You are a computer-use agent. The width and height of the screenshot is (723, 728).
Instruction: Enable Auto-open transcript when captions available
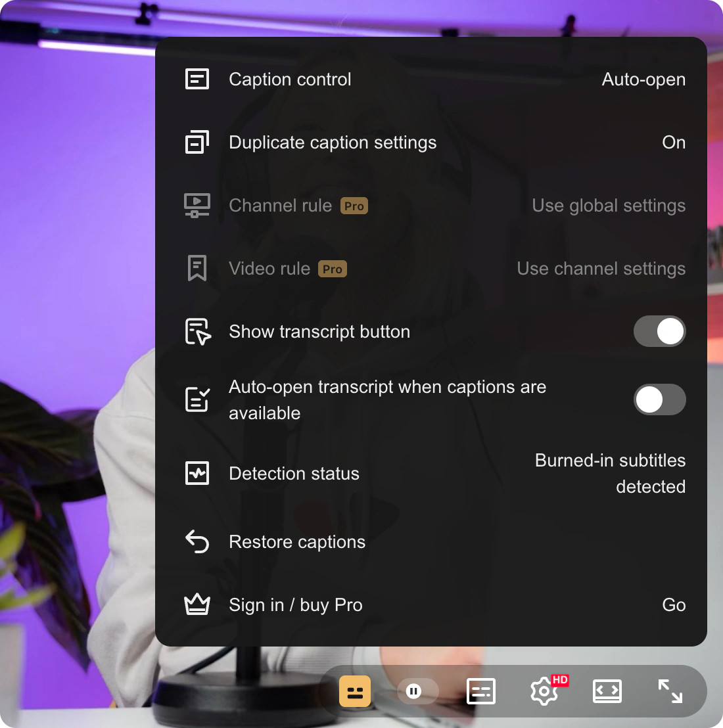(659, 399)
